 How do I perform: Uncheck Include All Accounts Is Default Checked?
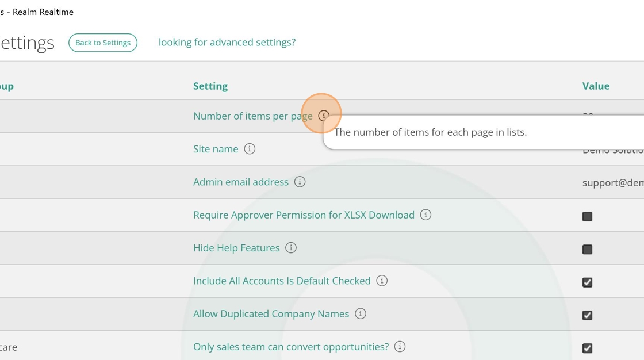point(587,282)
